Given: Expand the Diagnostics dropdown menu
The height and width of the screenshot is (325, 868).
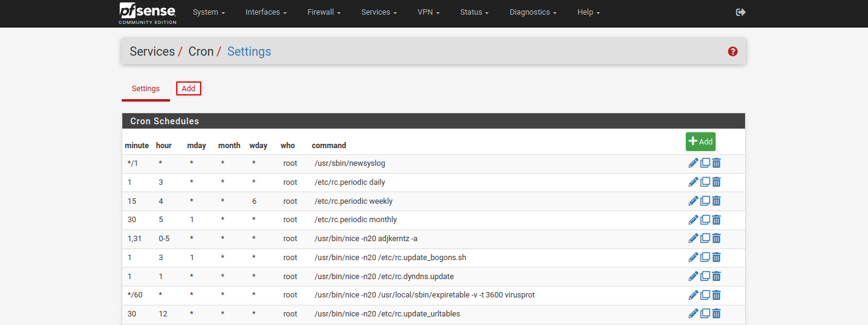Looking at the screenshot, I should (x=533, y=12).
